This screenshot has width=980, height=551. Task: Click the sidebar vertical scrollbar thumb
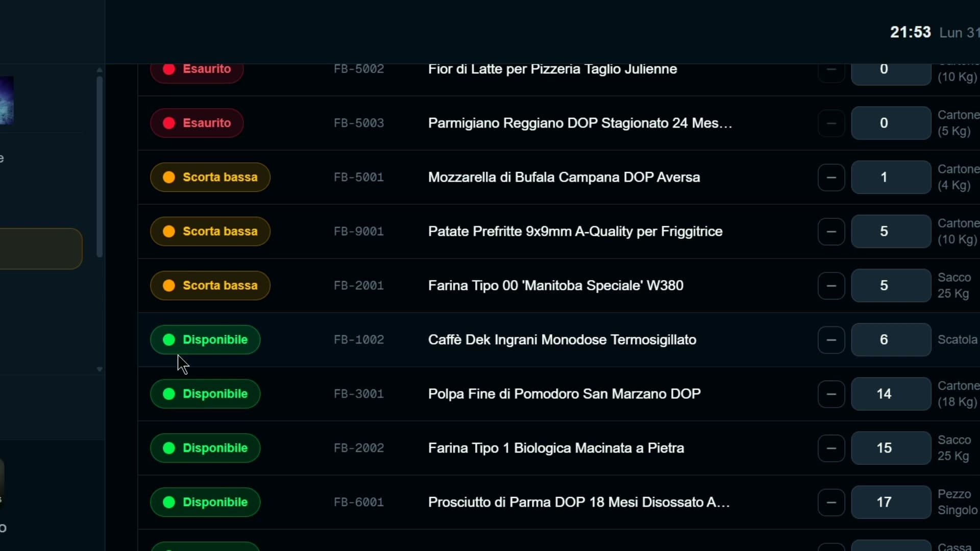click(x=100, y=167)
